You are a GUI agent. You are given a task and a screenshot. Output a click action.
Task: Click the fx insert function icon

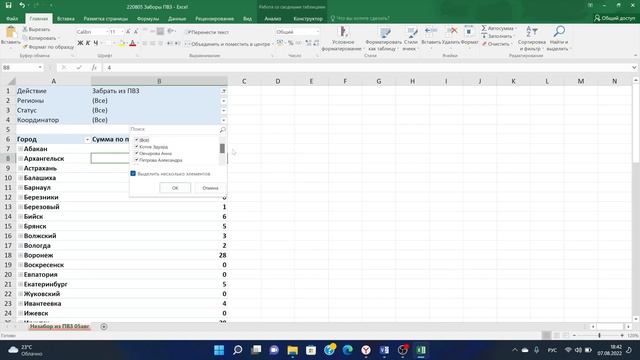[x=94, y=67]
